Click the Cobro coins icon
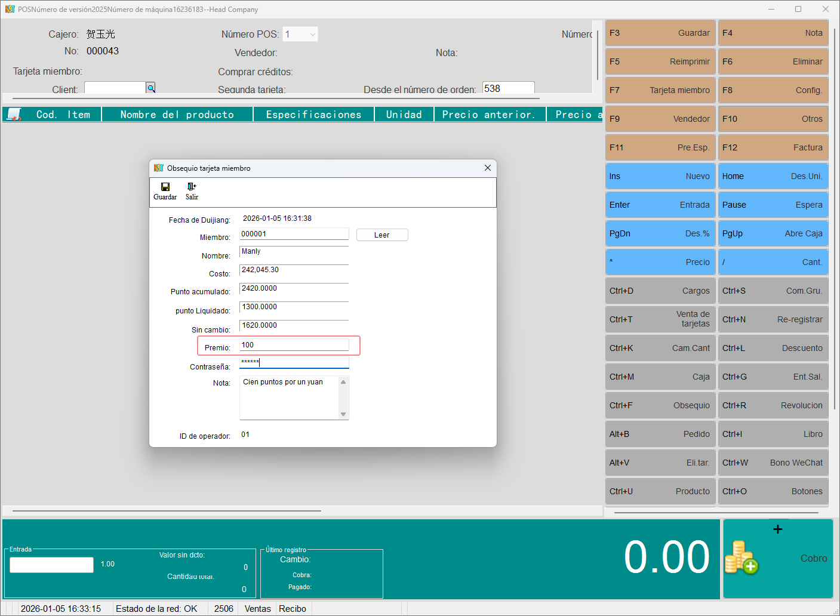This screenshot has height=616, width=840. tap(741, 558)
